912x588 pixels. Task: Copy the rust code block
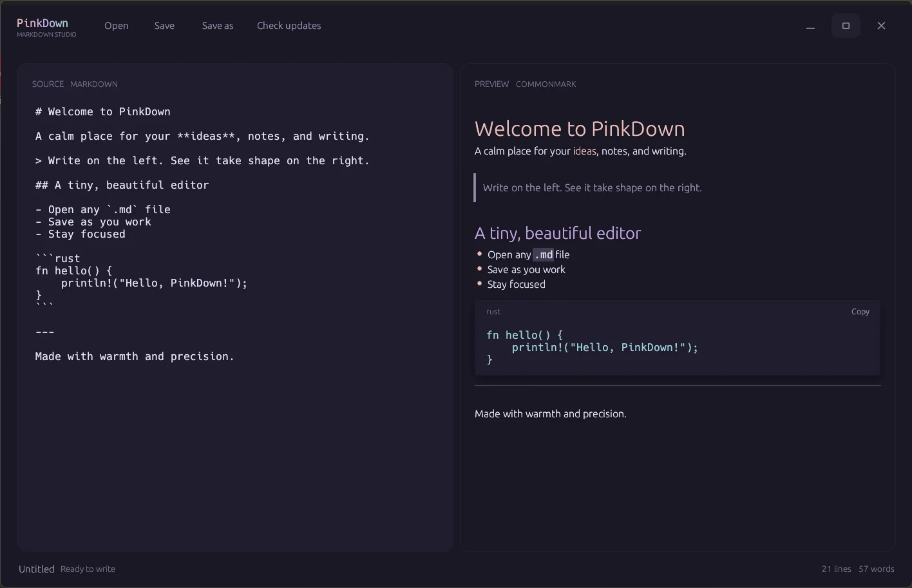[860, 312]
